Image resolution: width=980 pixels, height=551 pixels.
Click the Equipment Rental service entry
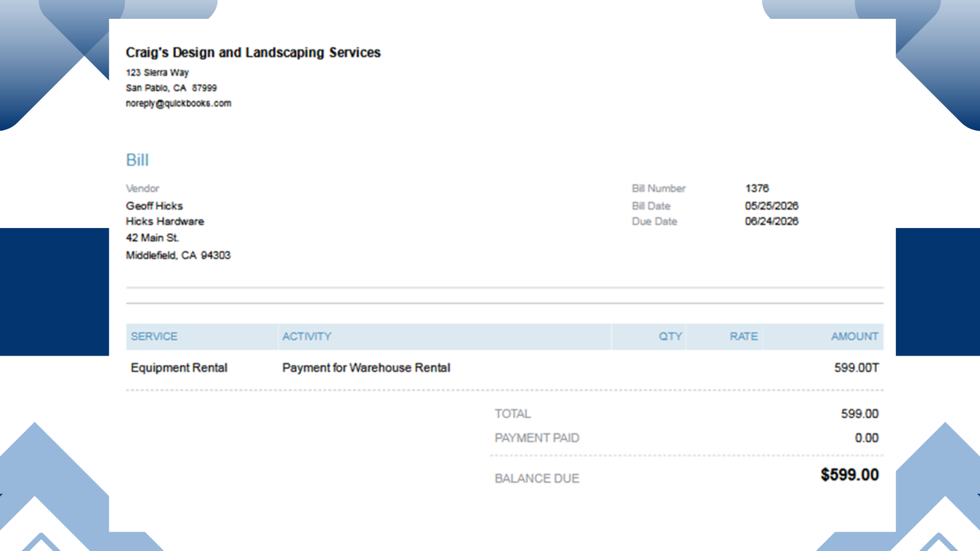point(179,368)
